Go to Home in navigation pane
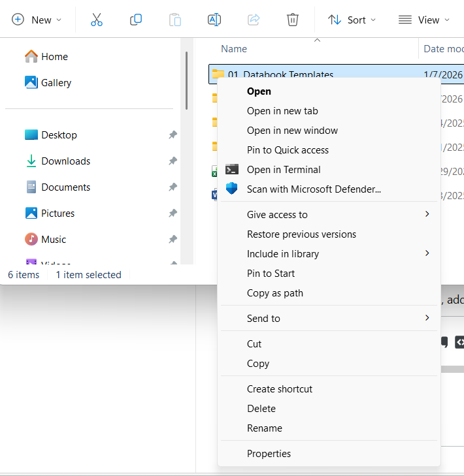This screenshot has width=464, height=476. point(54,57)
